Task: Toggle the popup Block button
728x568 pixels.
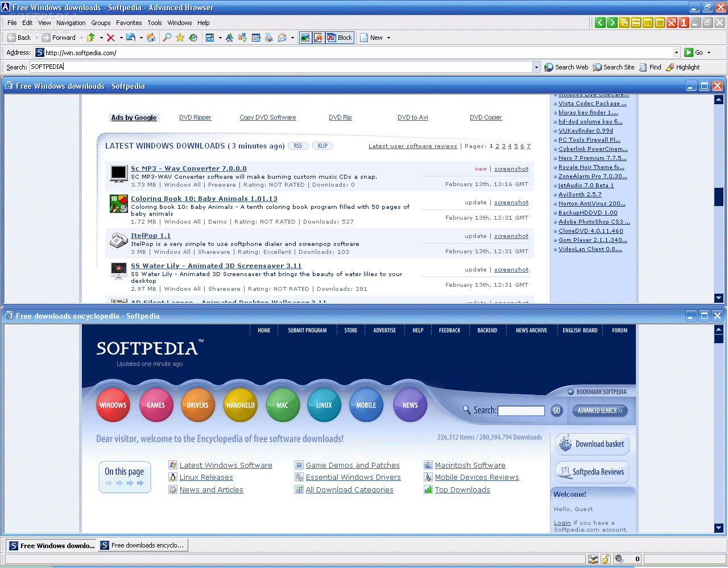Action: (340, 38)
